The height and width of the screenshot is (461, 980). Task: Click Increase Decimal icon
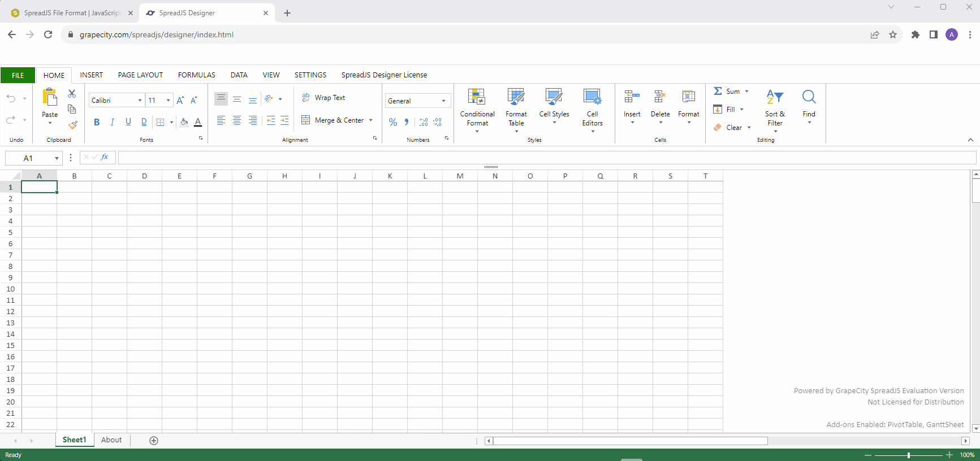click(424, 122)
